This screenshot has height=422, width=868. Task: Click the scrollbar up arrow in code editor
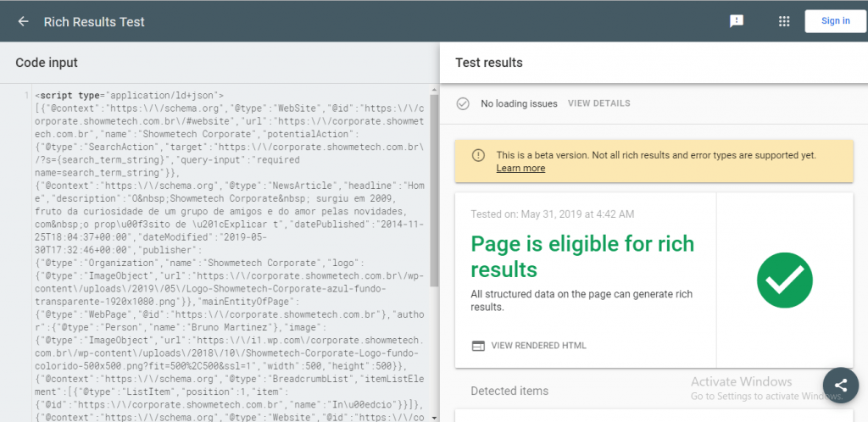pyautogui.click(x=434, y=90)
